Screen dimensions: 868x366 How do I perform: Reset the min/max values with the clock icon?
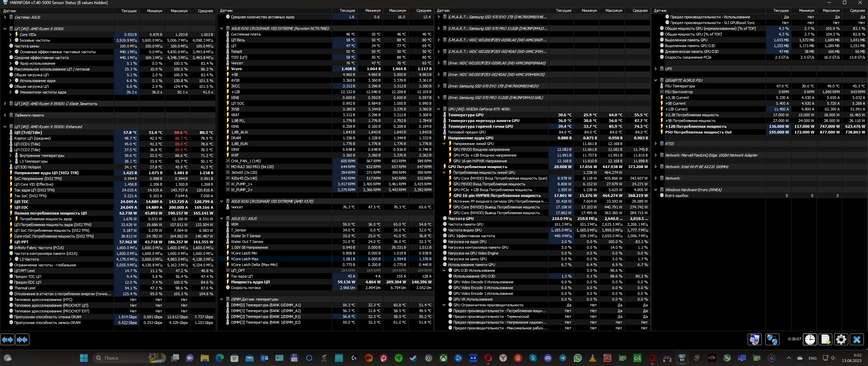pyautogui.click(x=810, y=339)
